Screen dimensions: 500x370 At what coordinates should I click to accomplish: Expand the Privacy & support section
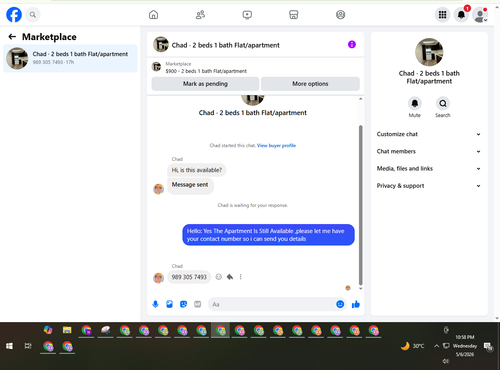429,186
